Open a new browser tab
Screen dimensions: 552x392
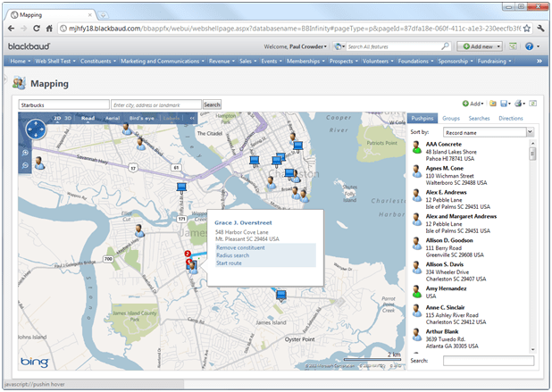[103, 15]
